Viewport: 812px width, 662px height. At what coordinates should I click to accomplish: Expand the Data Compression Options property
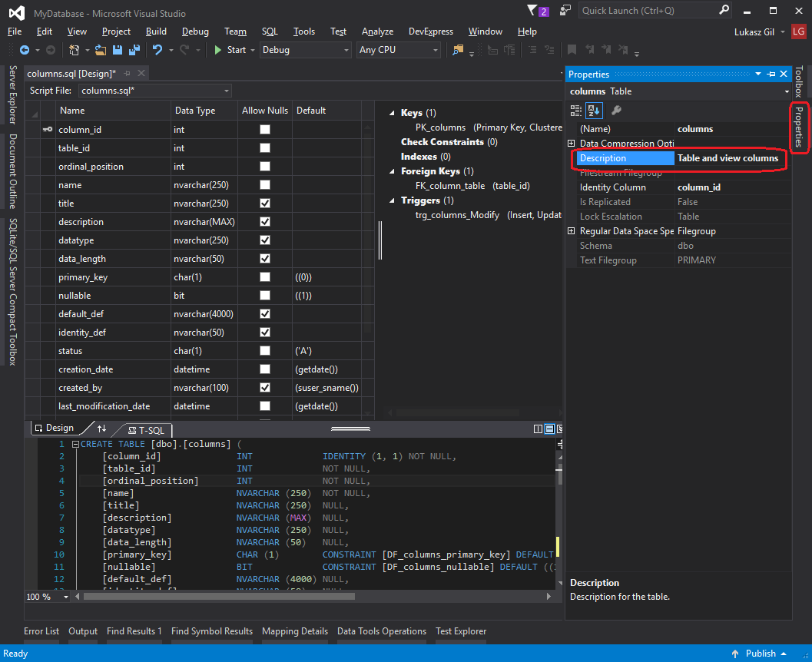571,144
